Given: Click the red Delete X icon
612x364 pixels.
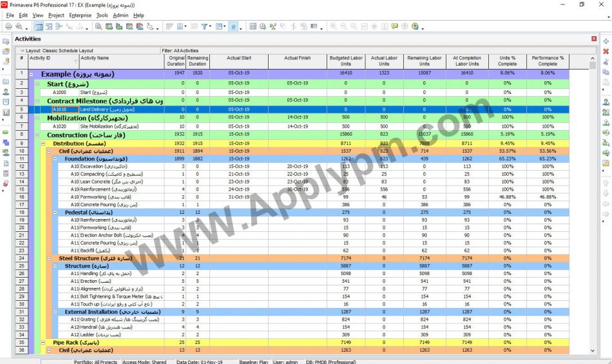Looking at the screenshot, I should (606, 51).
